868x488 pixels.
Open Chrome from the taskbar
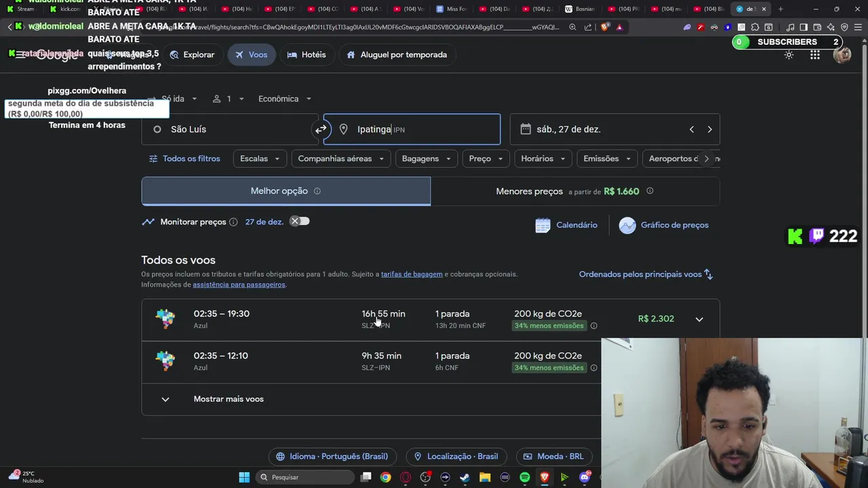pyautogui.click(x=385, y=477)
